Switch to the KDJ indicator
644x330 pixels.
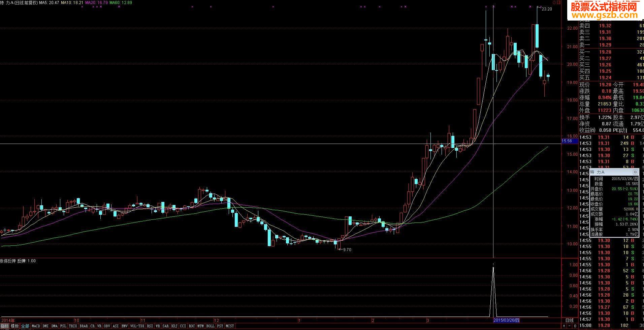pyautogui.click(x=174, y=326)
